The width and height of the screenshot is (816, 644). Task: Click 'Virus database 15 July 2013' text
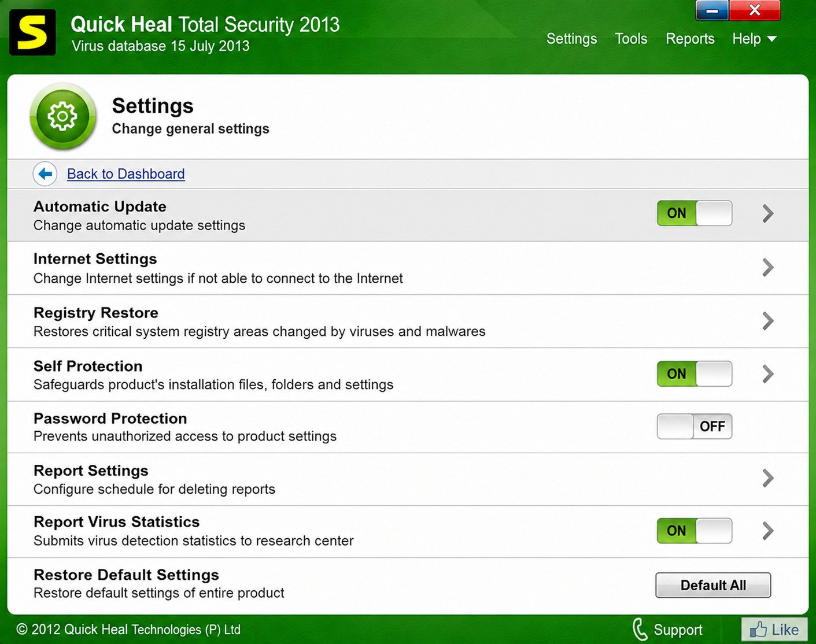tap(161, 46)
